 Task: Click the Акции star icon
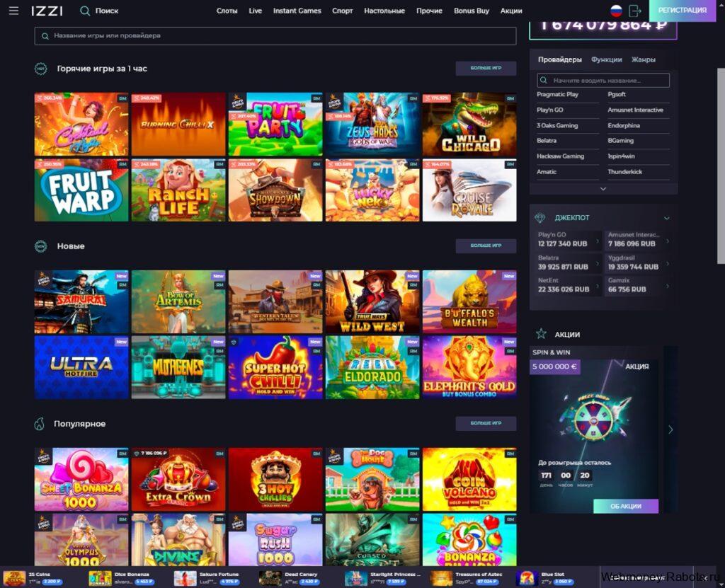[541, 334]
